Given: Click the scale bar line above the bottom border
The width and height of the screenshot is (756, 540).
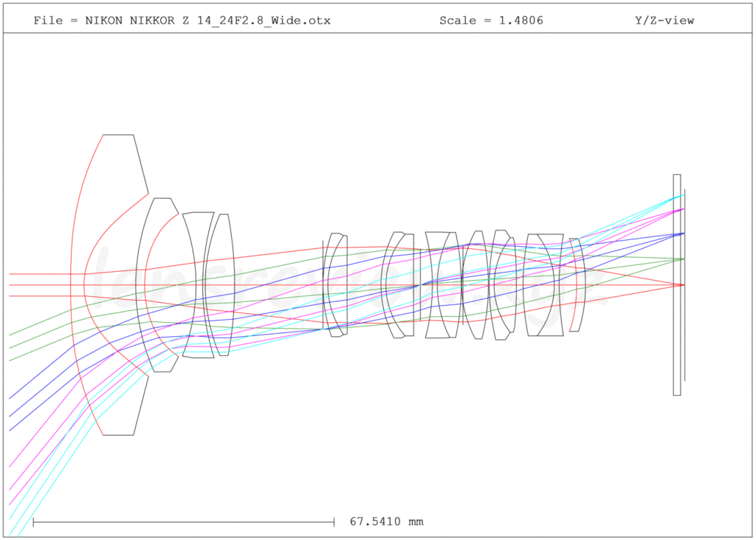Looking at the screenshot, I should pos(184,522).
